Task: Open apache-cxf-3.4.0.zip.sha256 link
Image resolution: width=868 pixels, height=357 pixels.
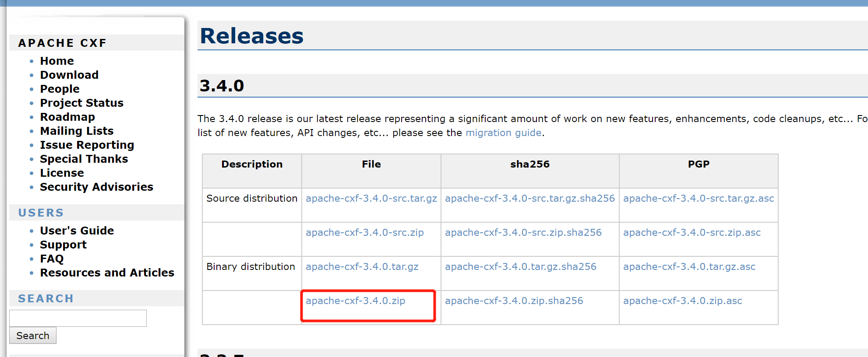Action: [514, 301]
